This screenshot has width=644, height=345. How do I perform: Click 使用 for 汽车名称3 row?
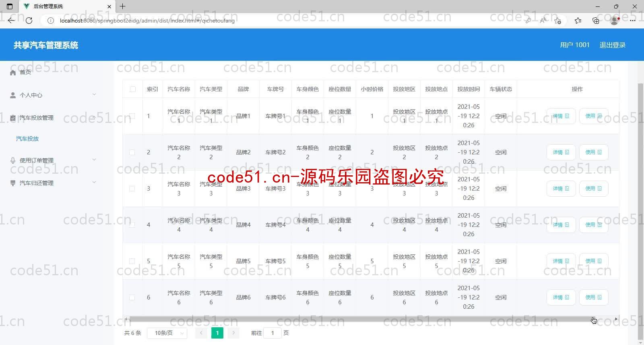(594, 189)
